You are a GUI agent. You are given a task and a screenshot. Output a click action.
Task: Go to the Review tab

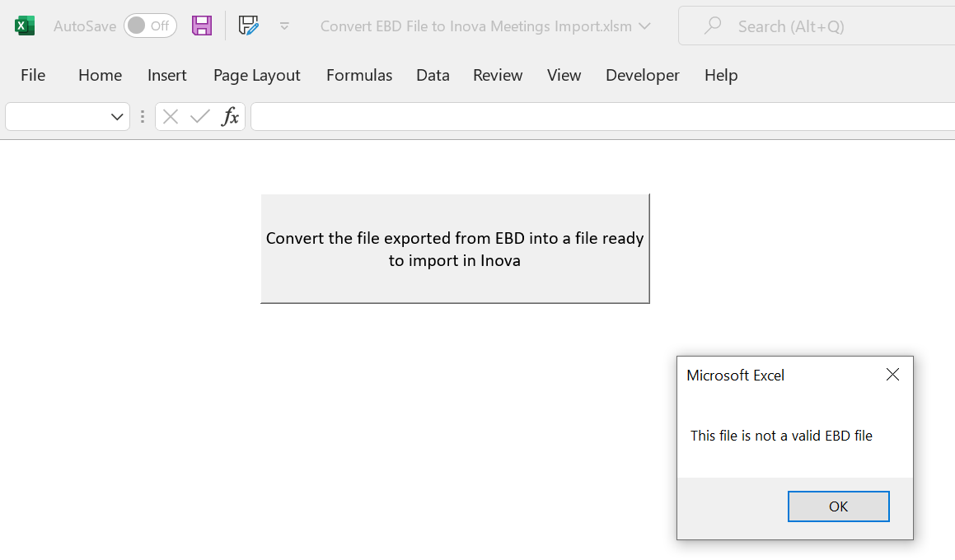click(x=498, y=75)
